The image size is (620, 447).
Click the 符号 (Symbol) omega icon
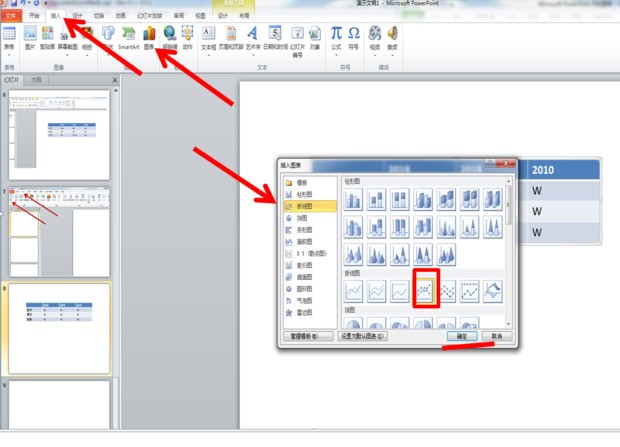(x=354, y=37)
